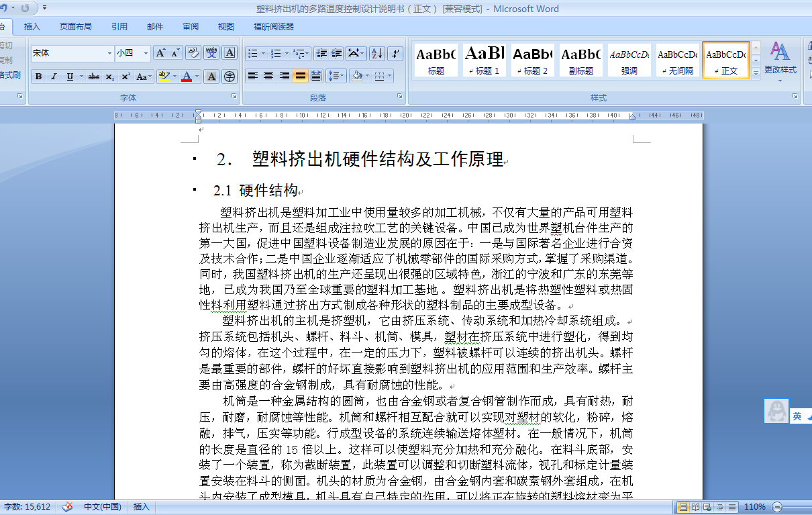Align text left
The image size is (812, 515).
click(253, 76)
